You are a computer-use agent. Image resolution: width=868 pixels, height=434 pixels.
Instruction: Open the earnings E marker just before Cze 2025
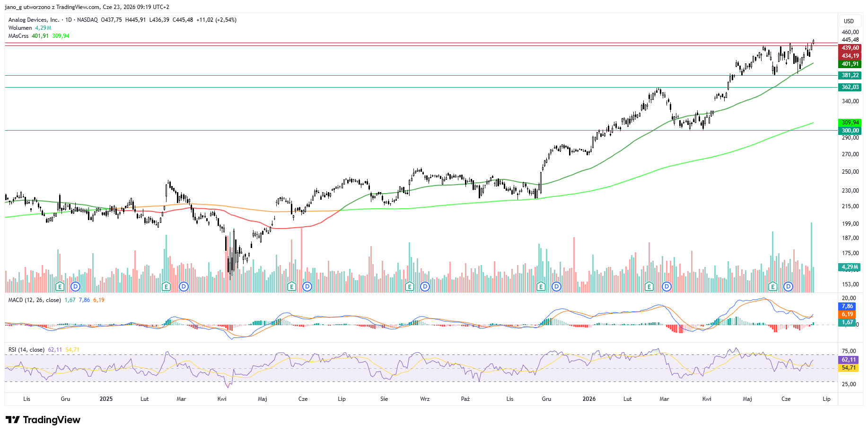click(x=292, y=286)
